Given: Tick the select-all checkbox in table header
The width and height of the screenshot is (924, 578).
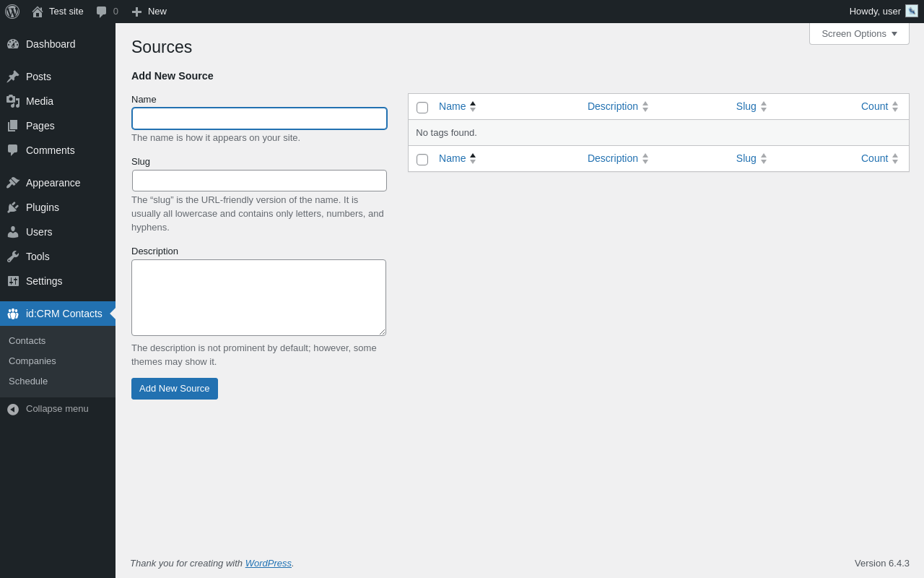Looking at the screenshot, I should [x=422, y=108].
